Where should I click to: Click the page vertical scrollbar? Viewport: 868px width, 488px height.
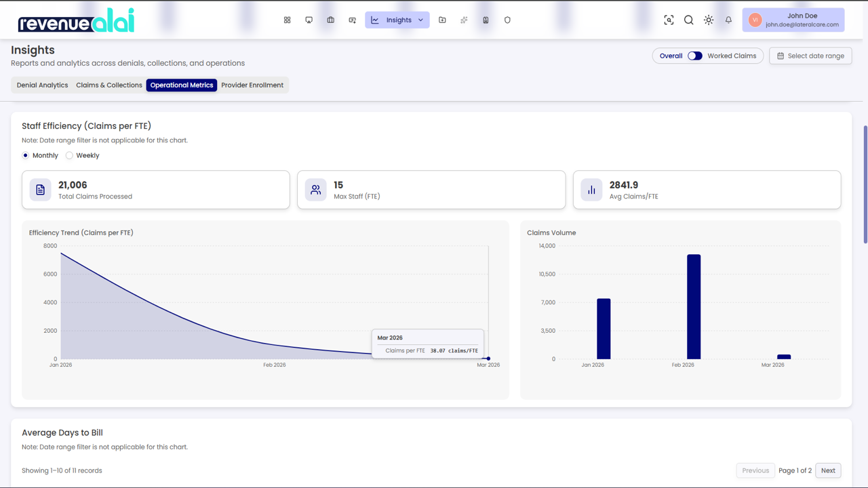865,184
